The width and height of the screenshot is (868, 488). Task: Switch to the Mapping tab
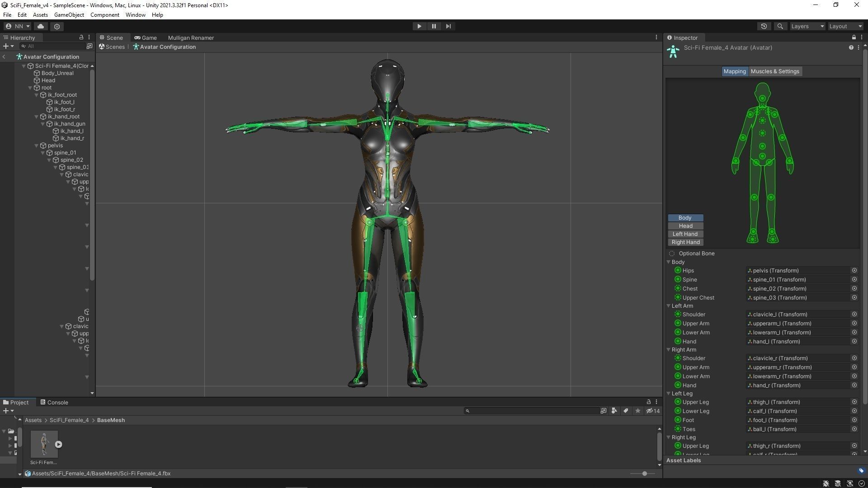coord(735,71)
